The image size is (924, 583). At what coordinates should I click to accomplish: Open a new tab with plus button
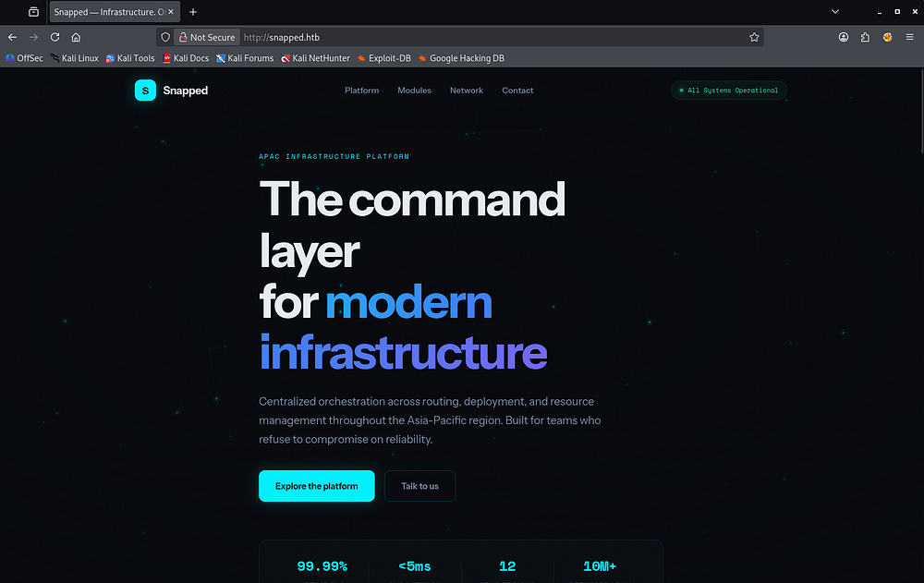pos(193,12)
